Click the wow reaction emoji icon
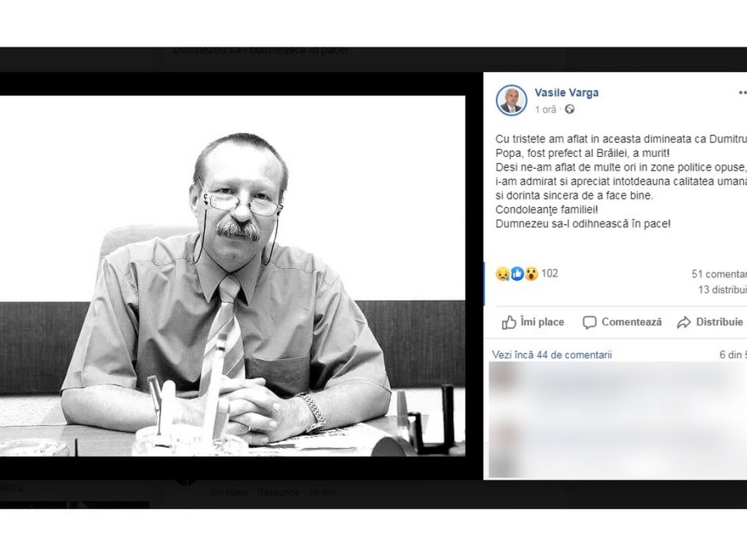 531,273
